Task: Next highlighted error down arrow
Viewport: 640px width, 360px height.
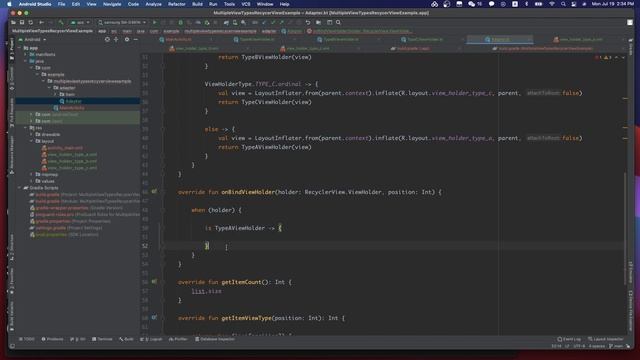Action: tap(623, 58)
